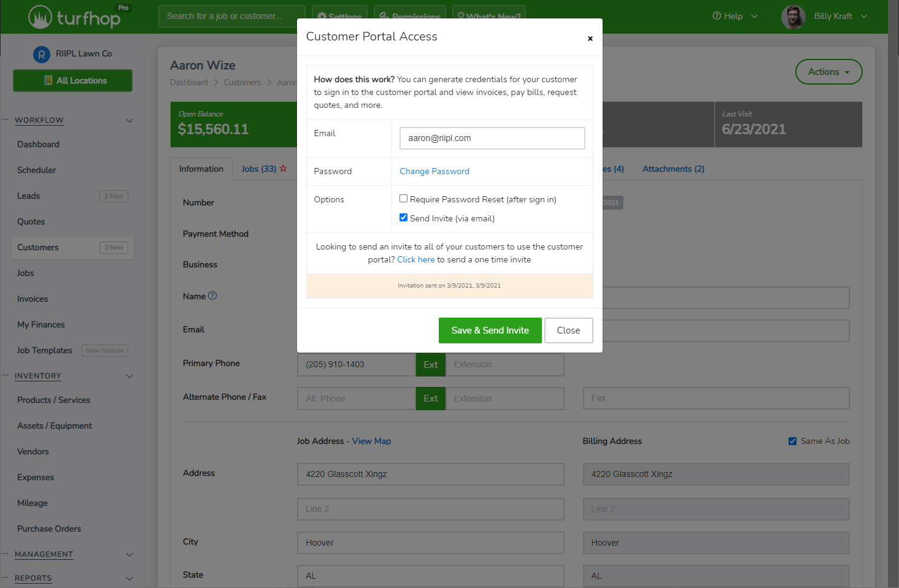Open the Jobs (33) tab
This screenshot has height=588, width=899.
click(258, 168)
